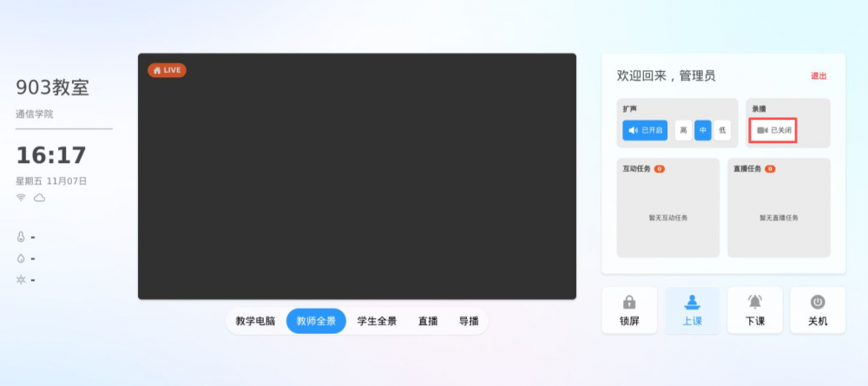Set amplification volume to 中
Image resolution: width=868 pixels, height=386 pixels.
coord(703,130)
